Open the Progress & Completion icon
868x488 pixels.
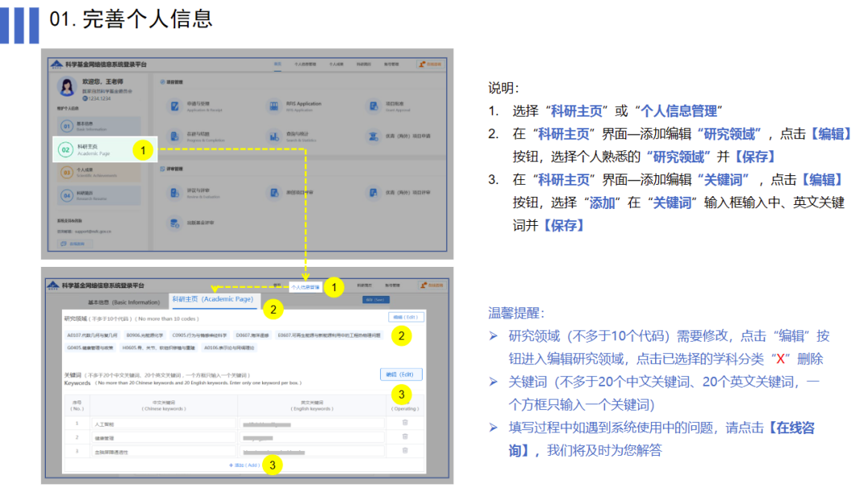click(175, 136)
